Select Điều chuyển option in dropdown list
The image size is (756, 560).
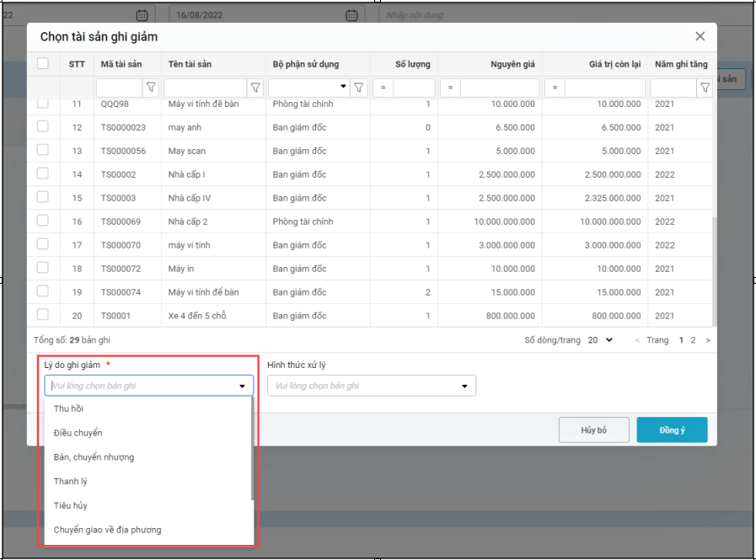click(78, 433)
